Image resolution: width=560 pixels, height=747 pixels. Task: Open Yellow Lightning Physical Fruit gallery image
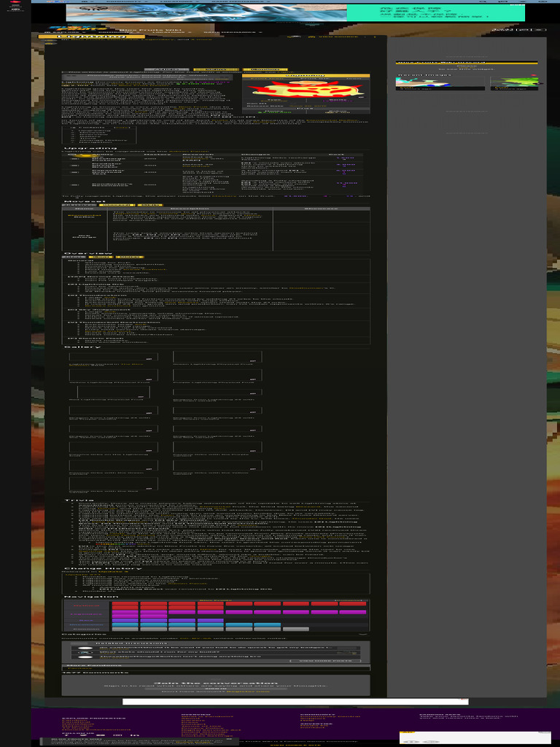pyautogui.click(x=113, y=375)
